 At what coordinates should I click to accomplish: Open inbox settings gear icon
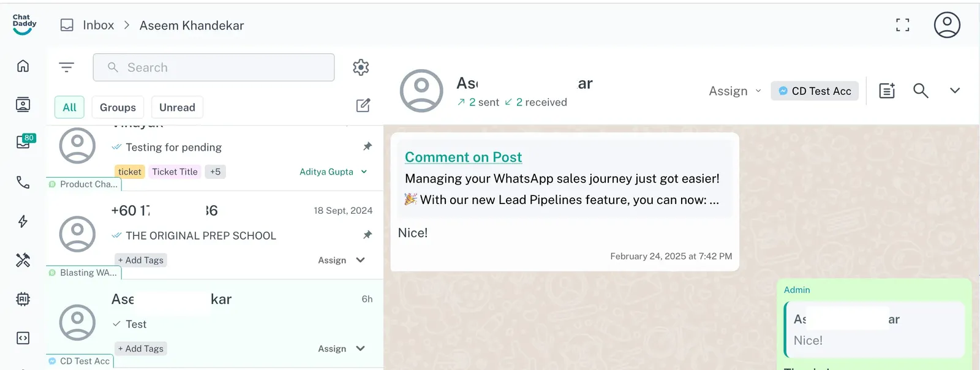(x=361, y=67)
